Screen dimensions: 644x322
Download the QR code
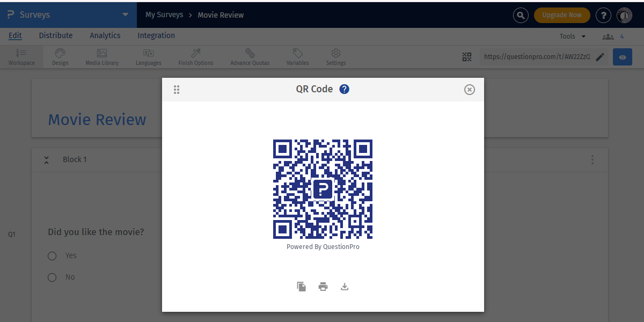point(345,287)
